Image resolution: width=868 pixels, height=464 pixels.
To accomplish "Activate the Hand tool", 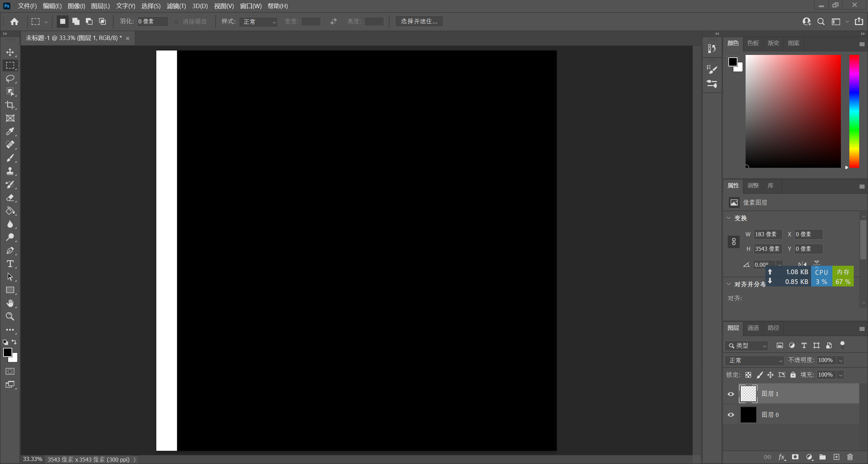I will (10, 303).
